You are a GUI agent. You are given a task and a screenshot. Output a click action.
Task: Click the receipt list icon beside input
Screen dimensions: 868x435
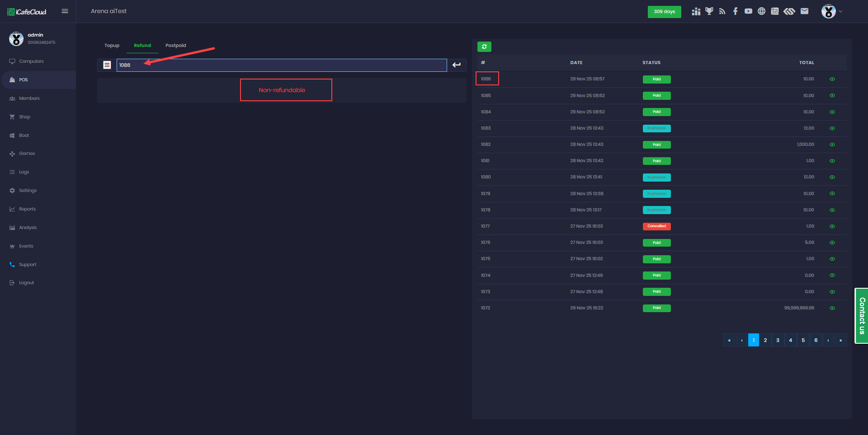pos(107,65)
